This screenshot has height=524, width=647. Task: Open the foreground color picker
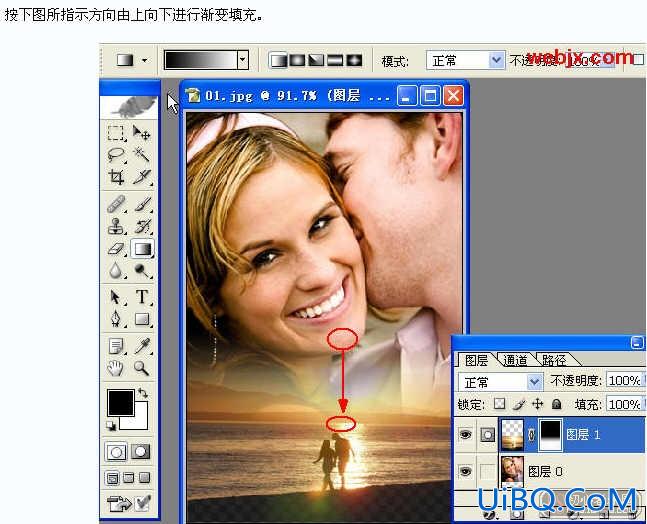tap(120, 402)
